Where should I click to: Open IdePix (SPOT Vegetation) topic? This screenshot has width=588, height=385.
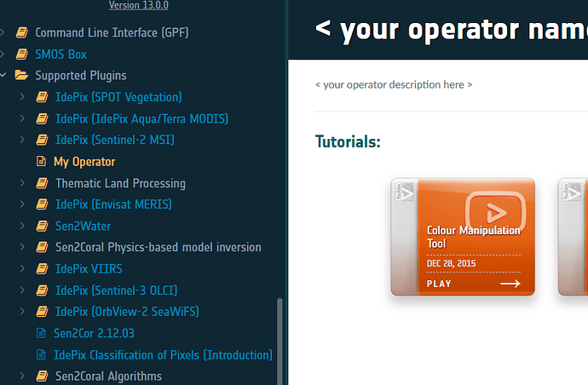118,97
